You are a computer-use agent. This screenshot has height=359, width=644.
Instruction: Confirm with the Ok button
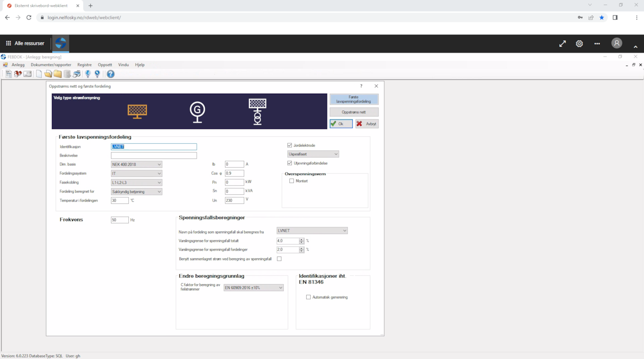coord(341,123)
